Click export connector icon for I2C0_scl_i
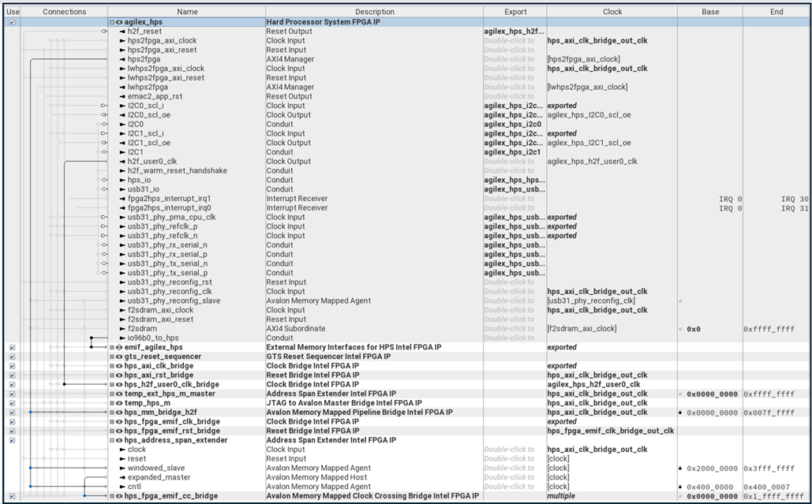This screenshot has height=504, width=812. pos(103,106)
